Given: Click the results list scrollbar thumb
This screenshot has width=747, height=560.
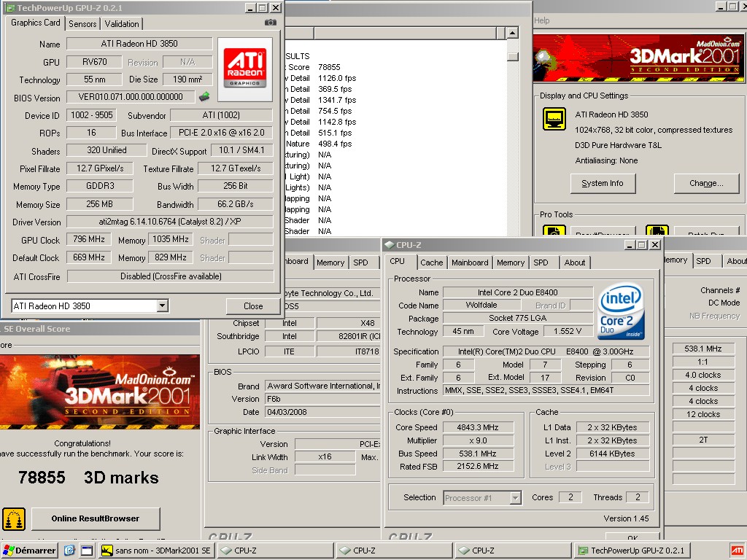Looking at the screenshot, I should tap(513, 56).
